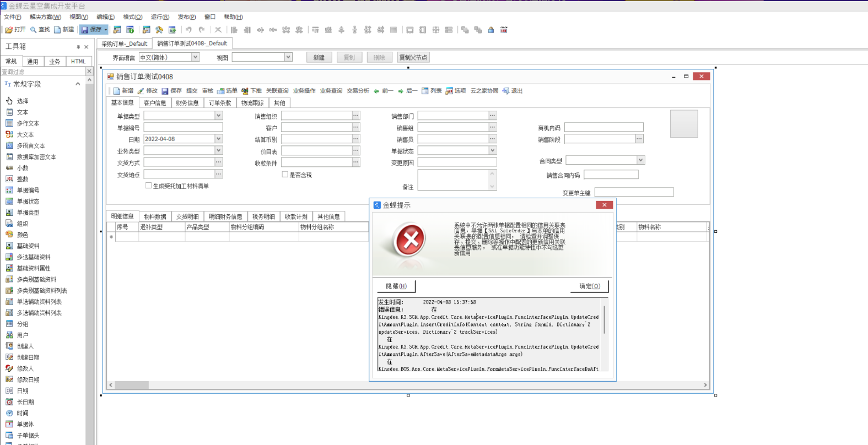Click the delete X toolbar icon
Image resolution: width=868 pixels, height=445 pixels.
point(218,30)
